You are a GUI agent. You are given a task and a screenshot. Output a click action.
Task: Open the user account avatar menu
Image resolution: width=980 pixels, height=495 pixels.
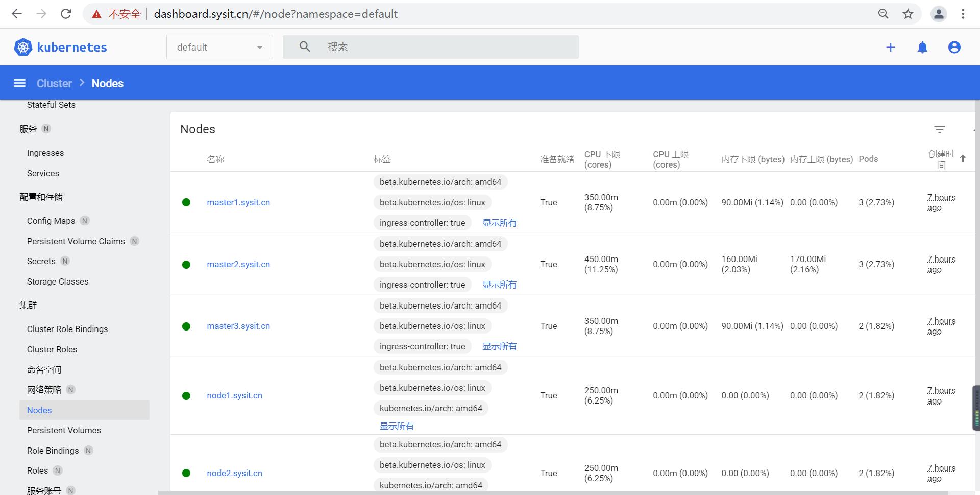(x=954, y=47)
